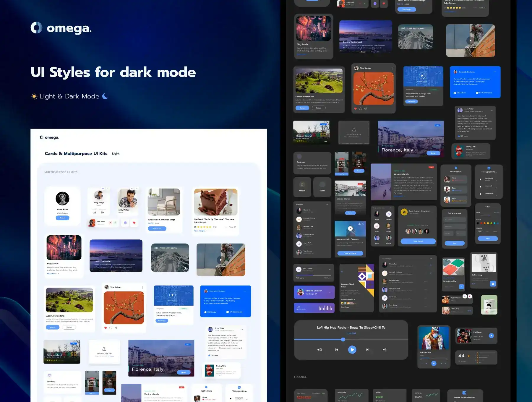Open three-dot menu on the dark Followers card
Screen dimensions: 532x402
tap(327, 205)
